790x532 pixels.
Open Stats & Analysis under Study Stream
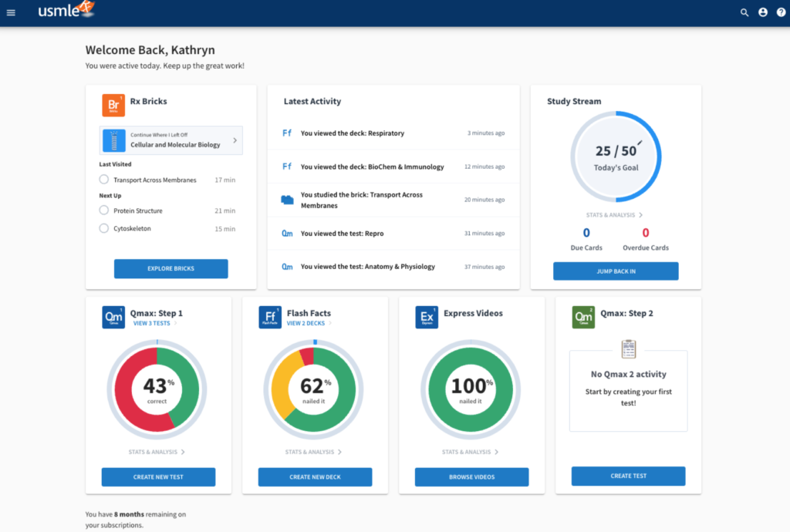[x=615, y=215]
